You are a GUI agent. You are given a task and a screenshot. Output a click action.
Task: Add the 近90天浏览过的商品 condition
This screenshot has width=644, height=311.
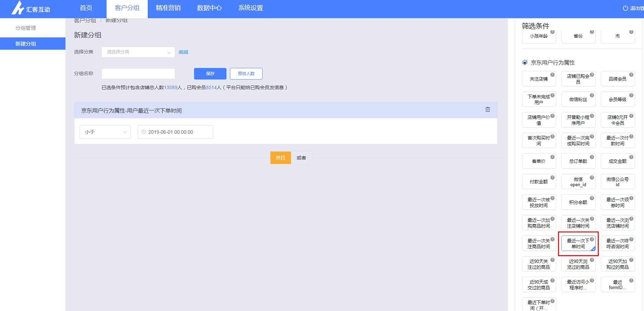pyautogui.click(x=578, y=264)
